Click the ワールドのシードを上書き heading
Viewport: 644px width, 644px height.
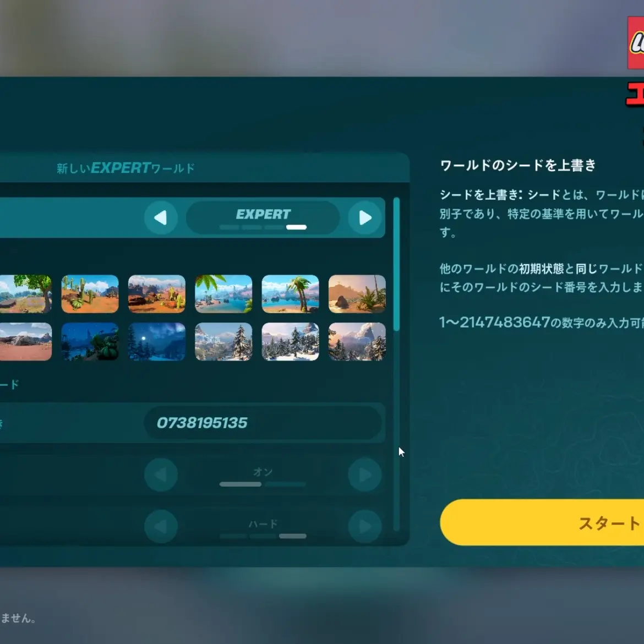[x=518, y=165]
